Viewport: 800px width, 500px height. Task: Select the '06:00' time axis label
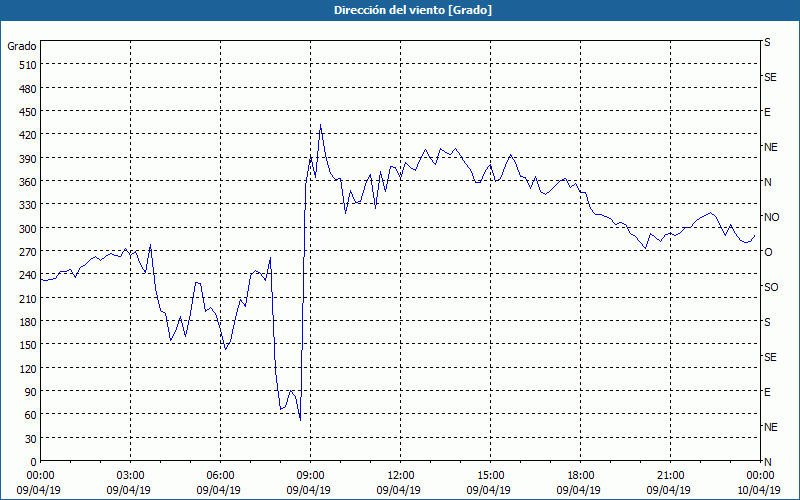[x=220, y=476]
